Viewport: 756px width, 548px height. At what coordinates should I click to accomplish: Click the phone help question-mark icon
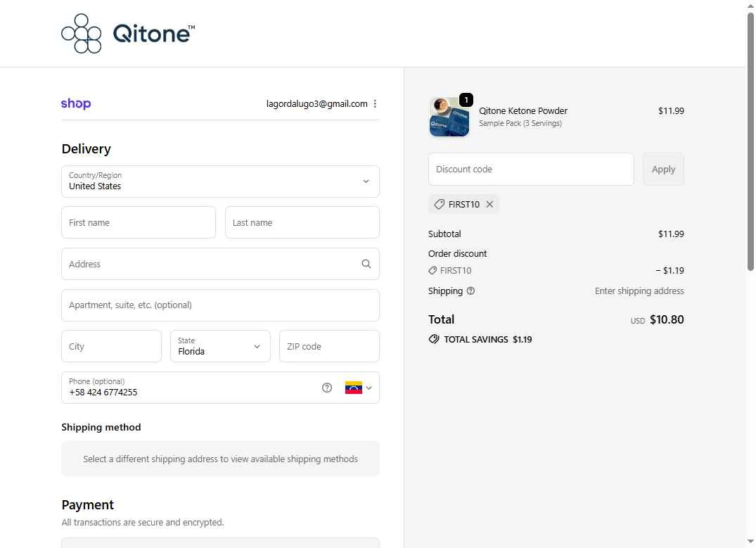(x=327, y=388)
